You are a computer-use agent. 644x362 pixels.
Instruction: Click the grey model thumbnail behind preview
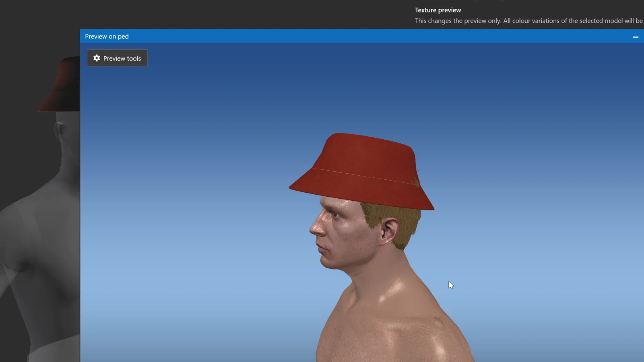40,209
